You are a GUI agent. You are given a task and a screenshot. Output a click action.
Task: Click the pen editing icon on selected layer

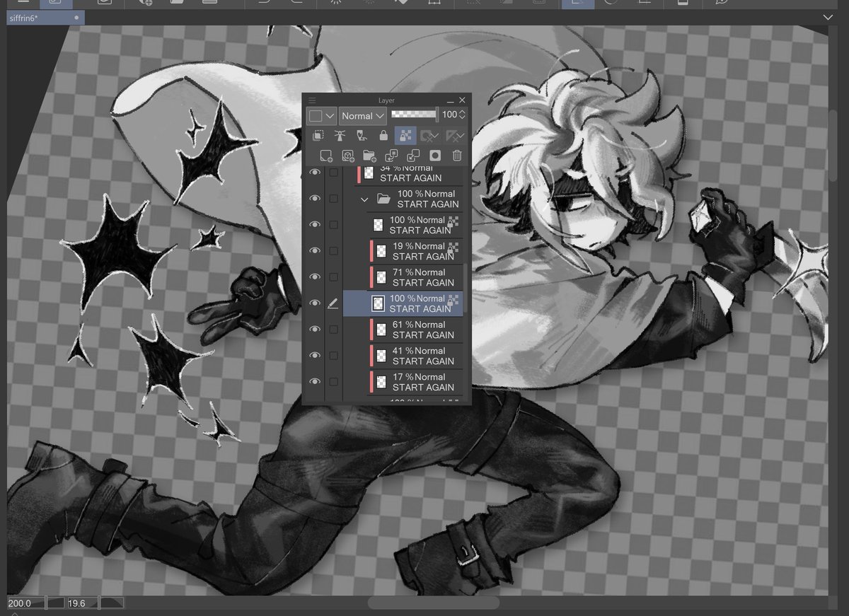point(333,303)
